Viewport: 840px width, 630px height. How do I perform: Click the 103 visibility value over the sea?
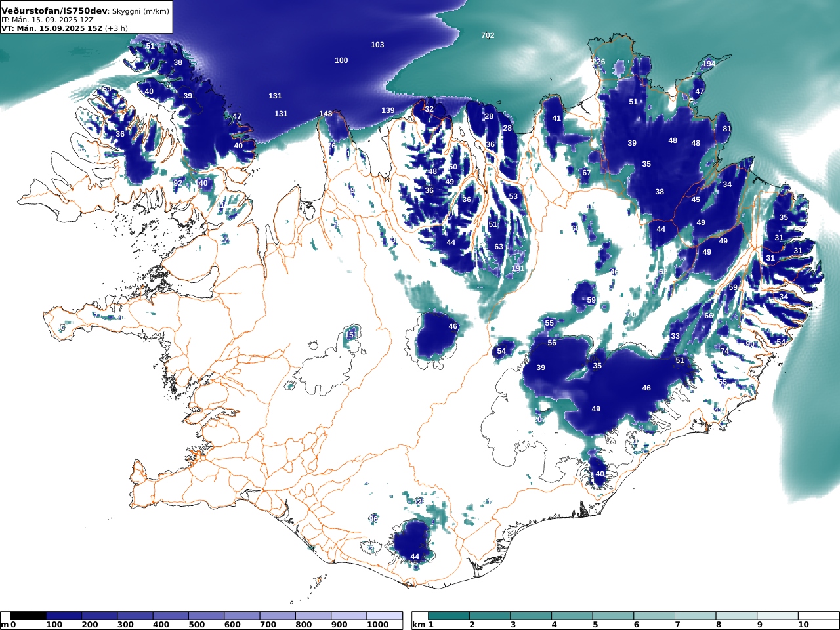377,45
